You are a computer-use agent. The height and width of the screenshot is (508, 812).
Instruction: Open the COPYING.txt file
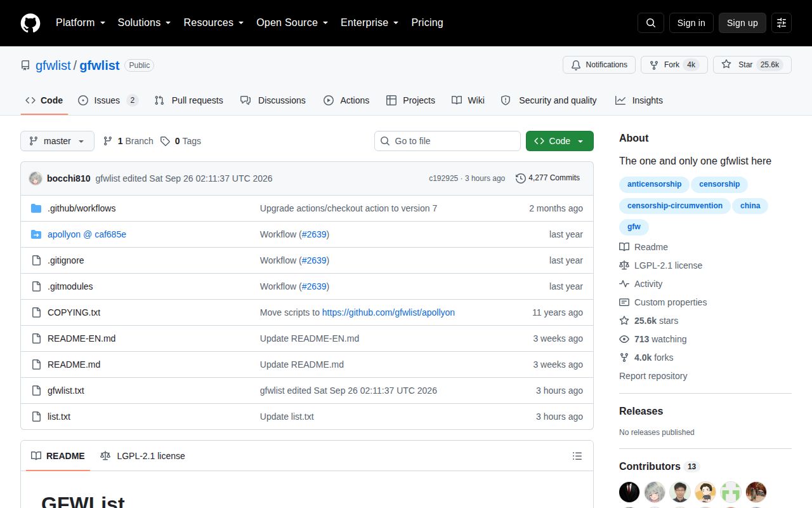pos(74,312)
